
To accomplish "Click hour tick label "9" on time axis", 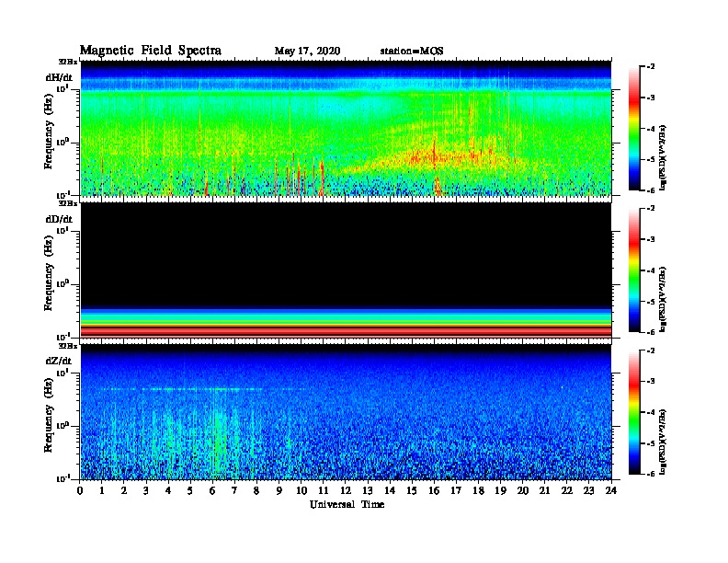I will pyautogui.click(x=279, y=490).
